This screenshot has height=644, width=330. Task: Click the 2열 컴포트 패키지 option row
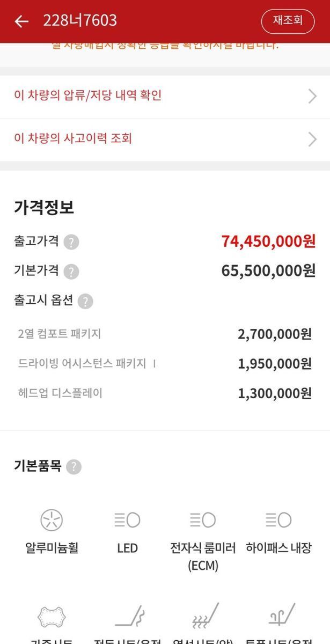pos(165,334)
